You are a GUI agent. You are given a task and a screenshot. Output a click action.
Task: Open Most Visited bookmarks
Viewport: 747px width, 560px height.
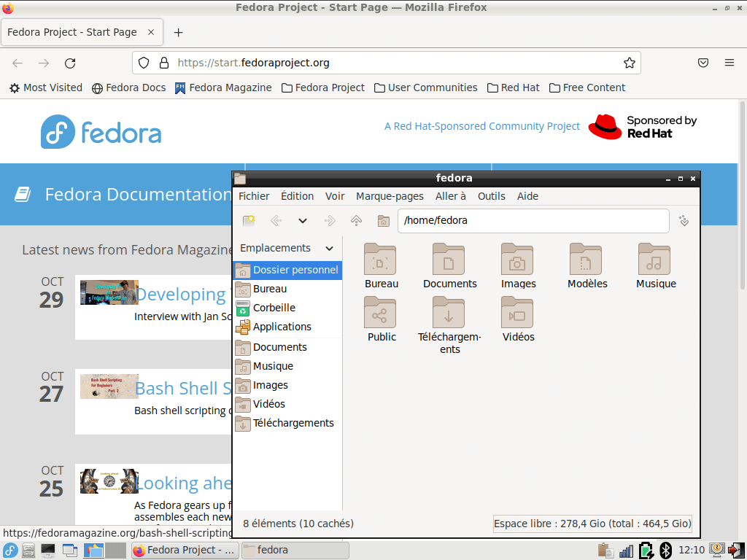pos(46,87)
